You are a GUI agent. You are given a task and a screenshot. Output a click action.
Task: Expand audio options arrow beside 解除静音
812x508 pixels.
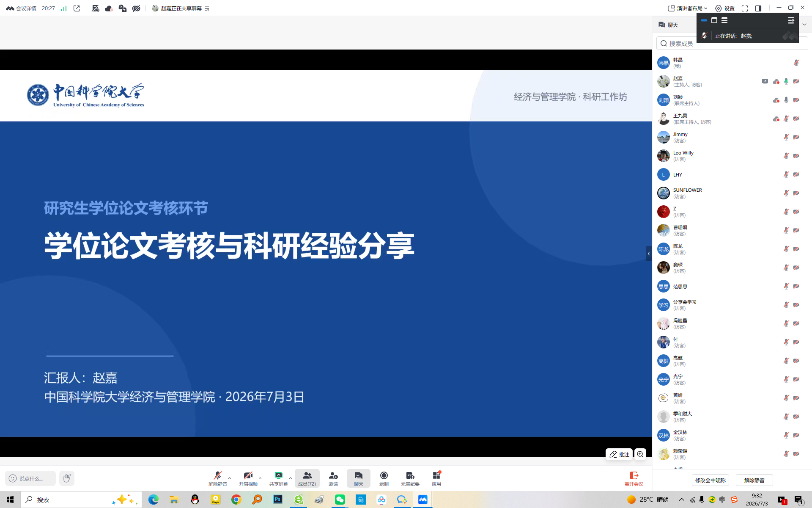click(230, 478)
